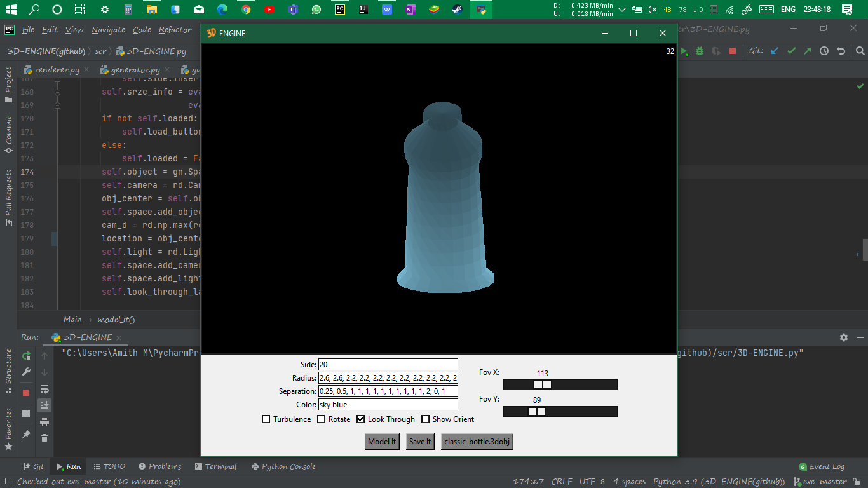Close the generator.py tab
Image resolution: width=868 pixels, height=488 pixels.
[167, 70]
